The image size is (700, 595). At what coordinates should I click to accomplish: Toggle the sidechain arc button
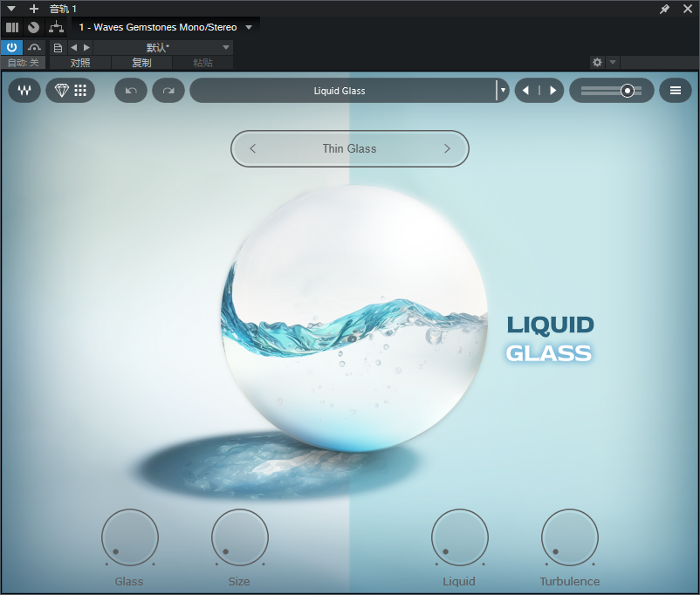click(x=34, y=47)
